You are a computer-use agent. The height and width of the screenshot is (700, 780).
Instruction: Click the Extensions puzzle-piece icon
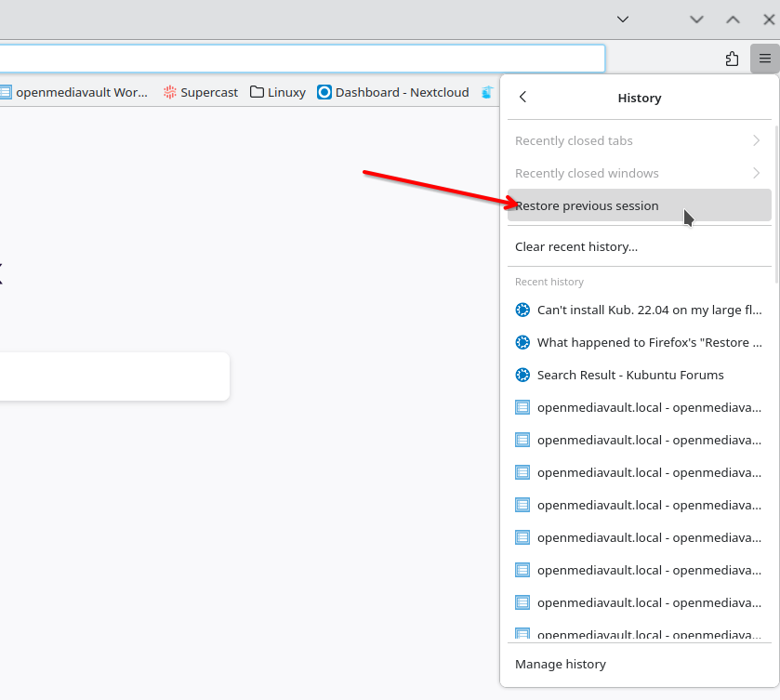732,59
